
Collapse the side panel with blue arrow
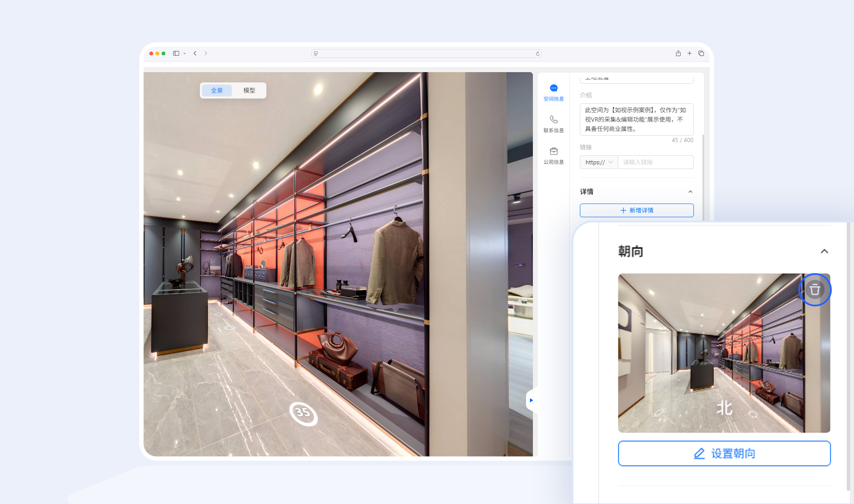point(531,400)
